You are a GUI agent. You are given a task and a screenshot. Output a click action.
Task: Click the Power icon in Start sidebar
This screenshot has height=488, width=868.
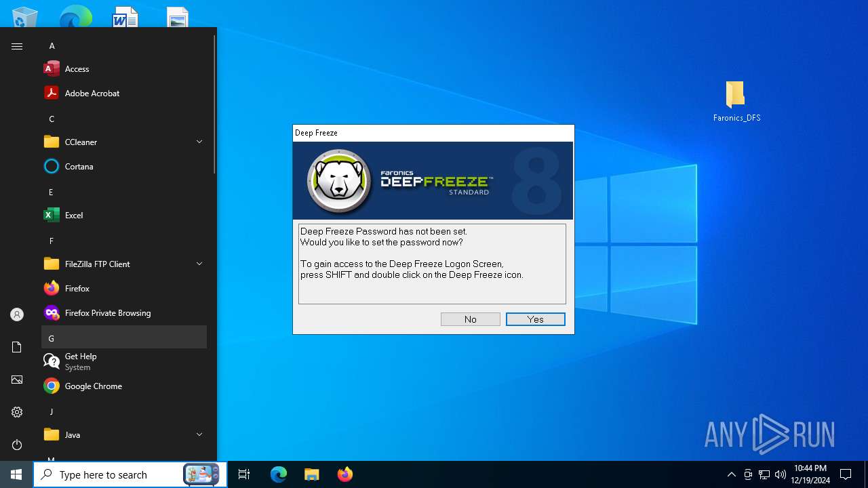[x=17, y=445]
